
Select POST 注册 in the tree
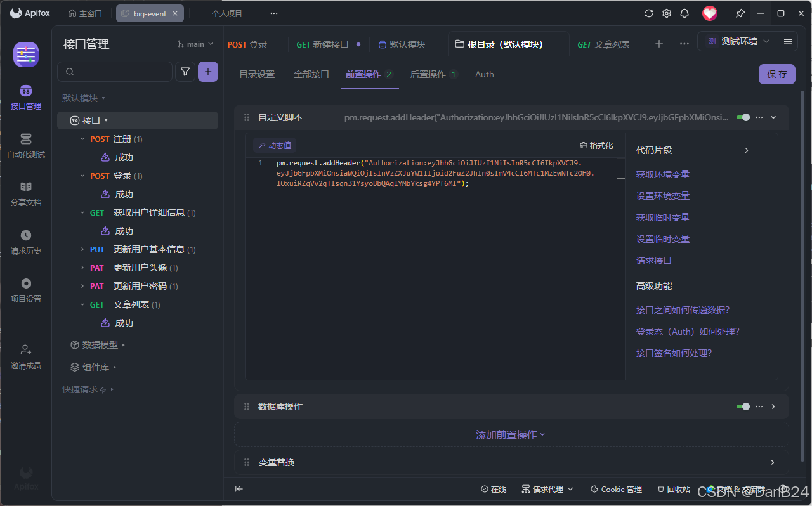(116, 139)
